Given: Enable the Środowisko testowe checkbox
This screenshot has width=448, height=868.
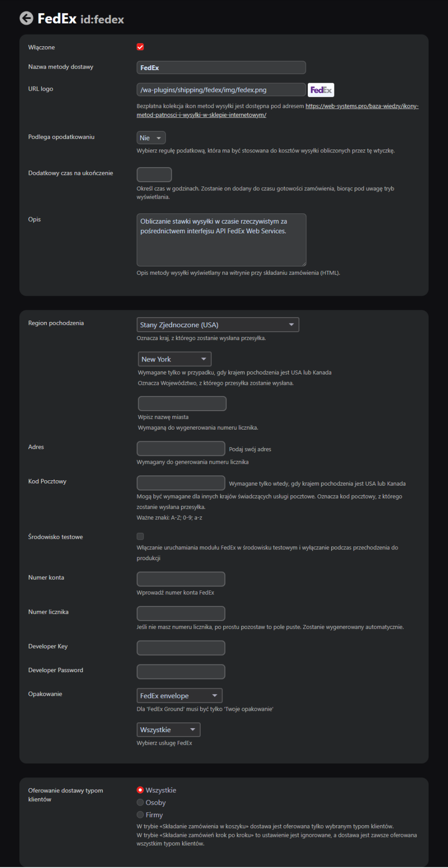Looking at the screenshot, I should (x=140, y=536).
